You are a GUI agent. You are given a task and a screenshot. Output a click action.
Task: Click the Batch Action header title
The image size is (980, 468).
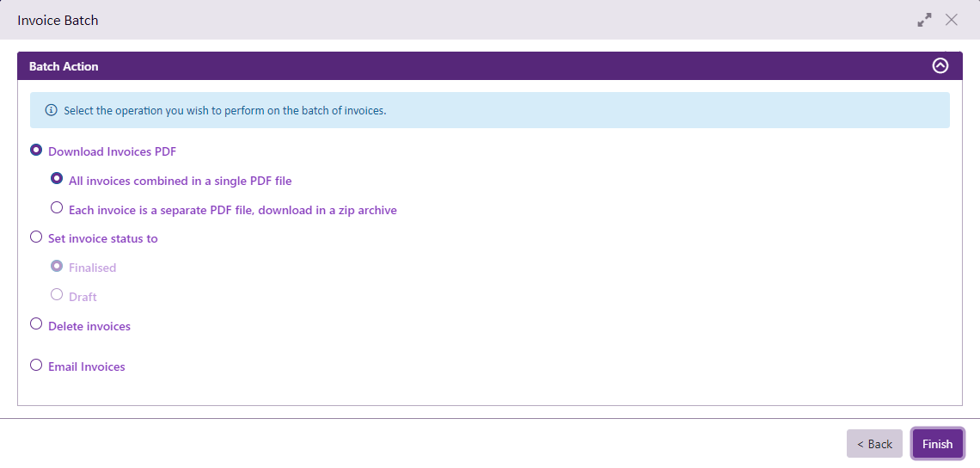[x=64, y=66]
